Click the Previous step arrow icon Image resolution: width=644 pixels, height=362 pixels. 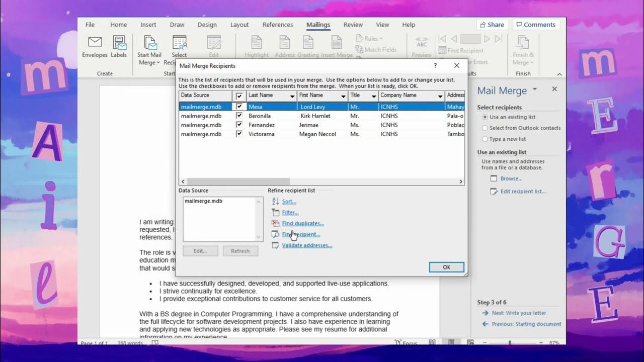click(485, 324)
